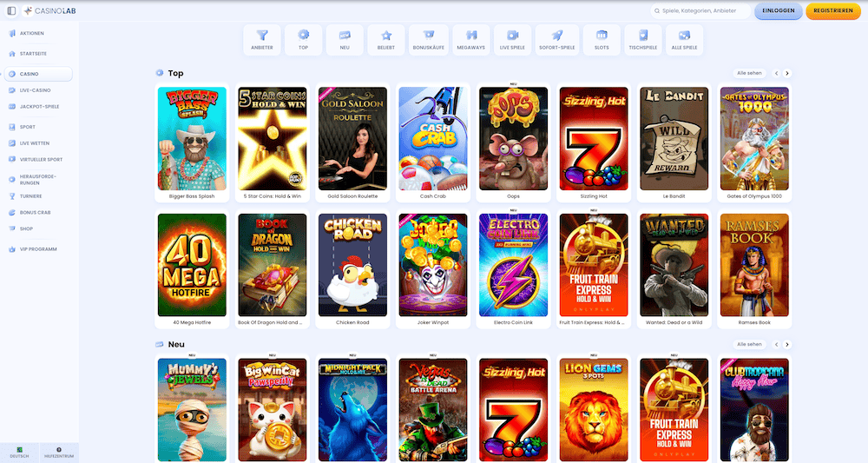Click the Top section heading
This screenshot has width=868, height=463.
pyautogui.click(x=175, y=73)
